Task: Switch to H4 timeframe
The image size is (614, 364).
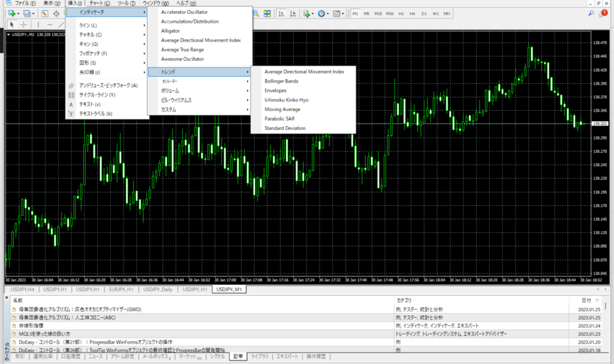Action: click(413, 13)
